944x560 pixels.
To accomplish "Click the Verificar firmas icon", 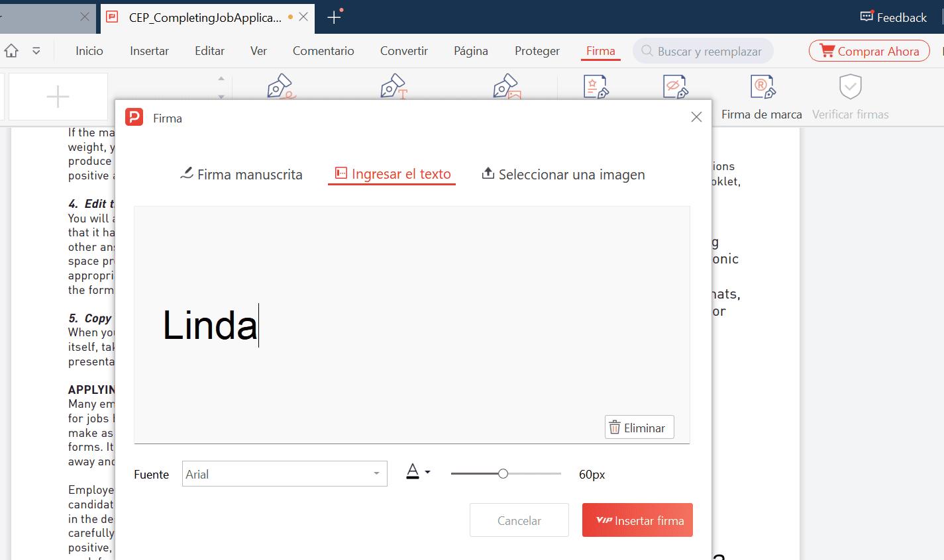I will [850, 86].
